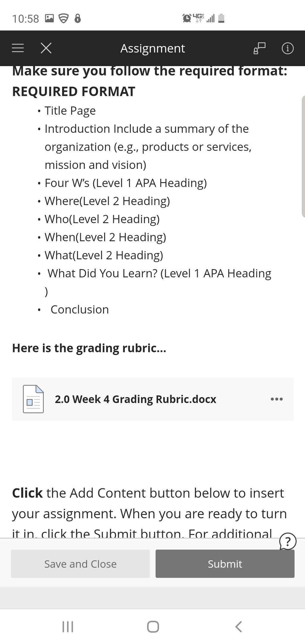Open the class conversation icon
The height and width of the screenshot is (644, 305).
coord(259,48)
